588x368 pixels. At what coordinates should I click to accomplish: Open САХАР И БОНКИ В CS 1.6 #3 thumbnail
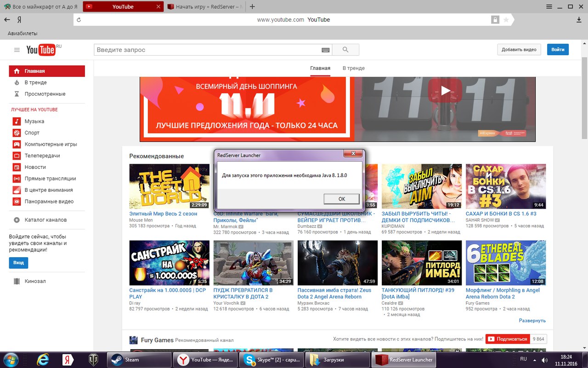point(506,186)
